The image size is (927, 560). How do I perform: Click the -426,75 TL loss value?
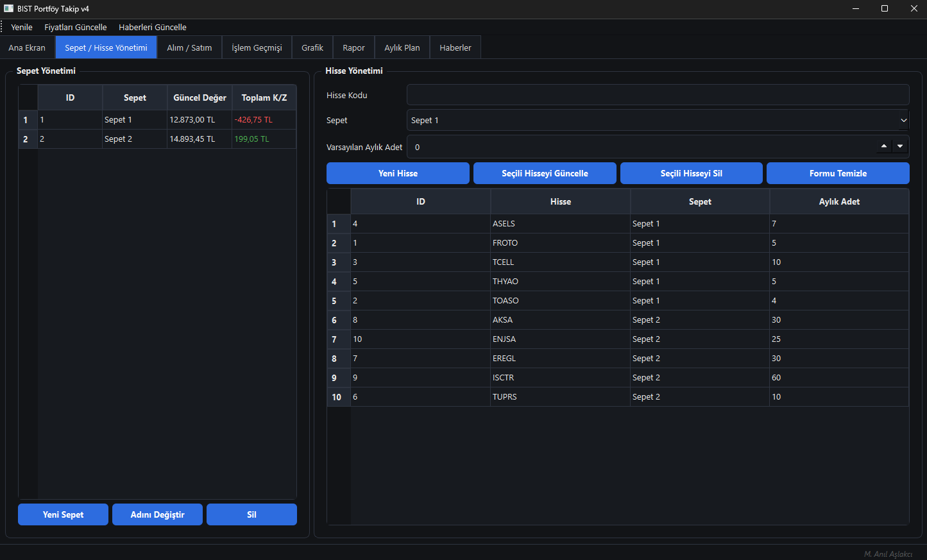tap(253, 120)
